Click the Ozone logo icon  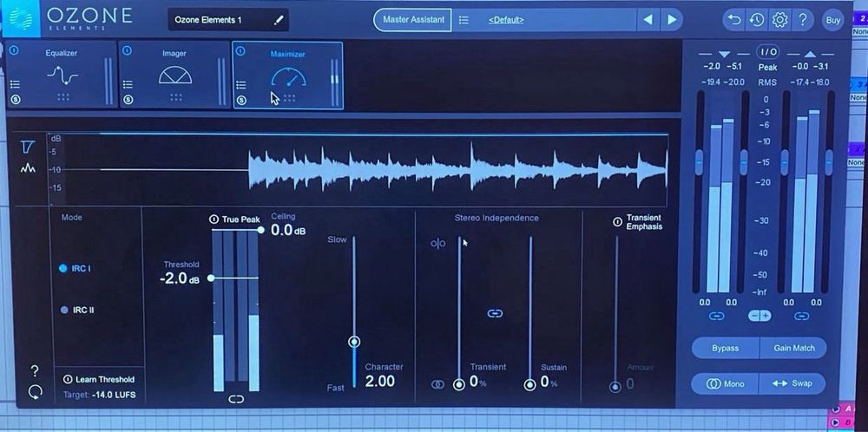click(x=21, y=18)
